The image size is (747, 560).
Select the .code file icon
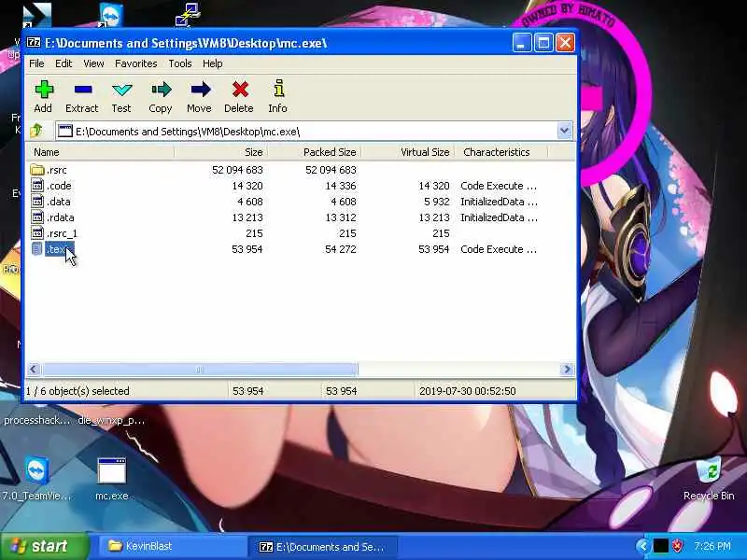(x=37, y=185)
